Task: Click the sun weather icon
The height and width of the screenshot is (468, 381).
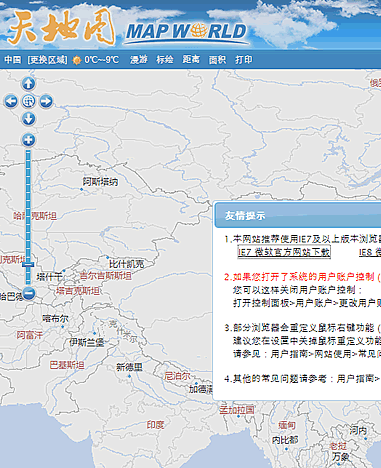Action: (77, 60)
